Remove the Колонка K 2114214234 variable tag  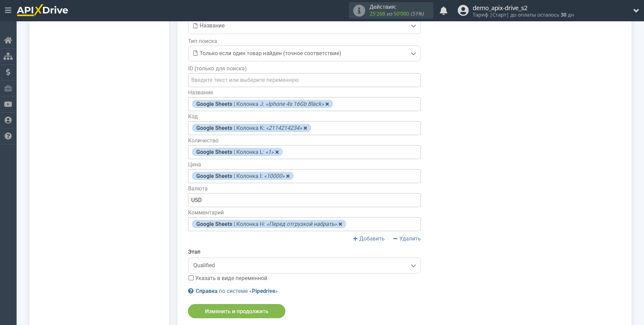(x=305, y=128)
